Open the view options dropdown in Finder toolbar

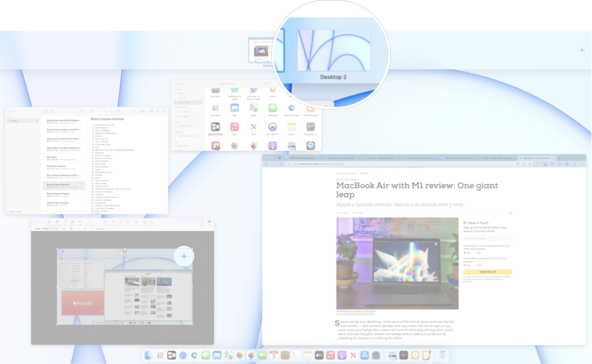[x=269, y=84]
